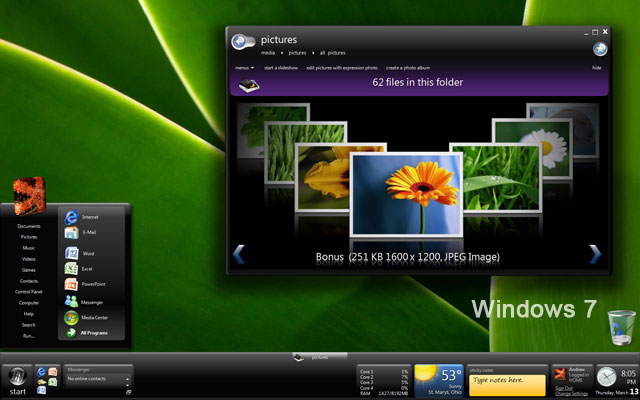Click PowerPoint quick launch icon on taskbar
640x400 pixels.
click(53, 372)
